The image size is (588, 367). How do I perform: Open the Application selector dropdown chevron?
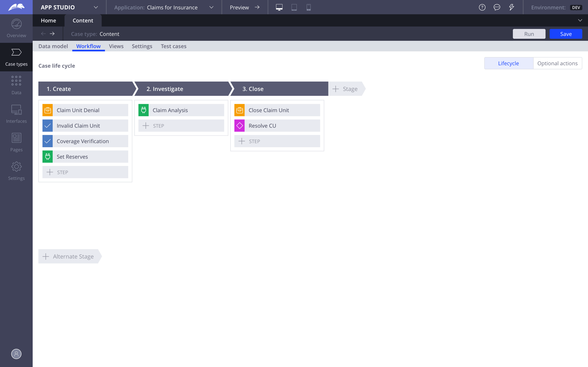[x=211, y=7]
